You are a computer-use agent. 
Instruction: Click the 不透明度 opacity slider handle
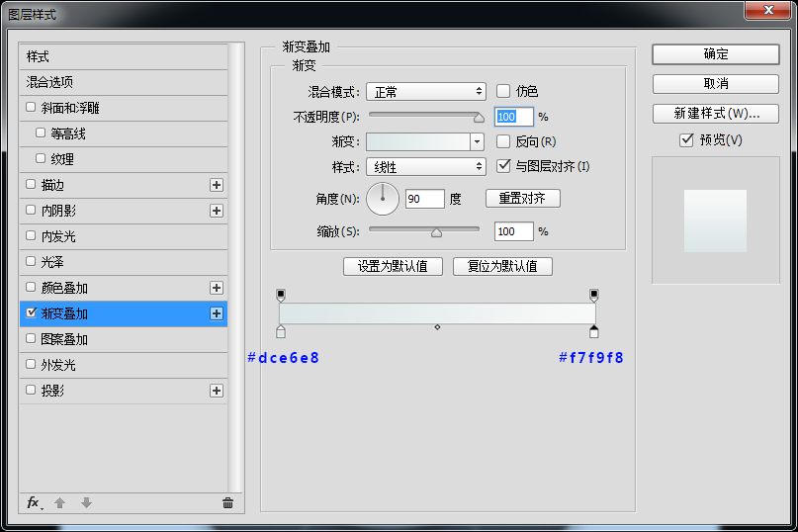[x=479, y=118]
